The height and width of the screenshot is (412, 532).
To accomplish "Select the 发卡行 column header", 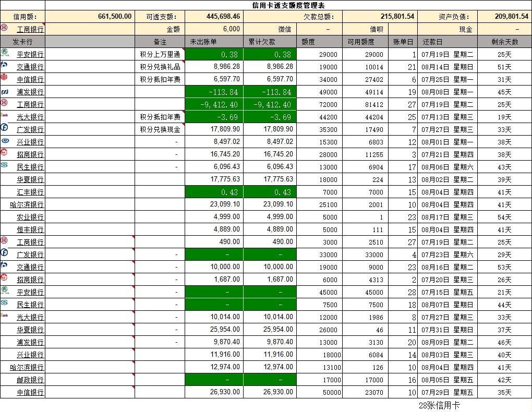I will 23,42.
